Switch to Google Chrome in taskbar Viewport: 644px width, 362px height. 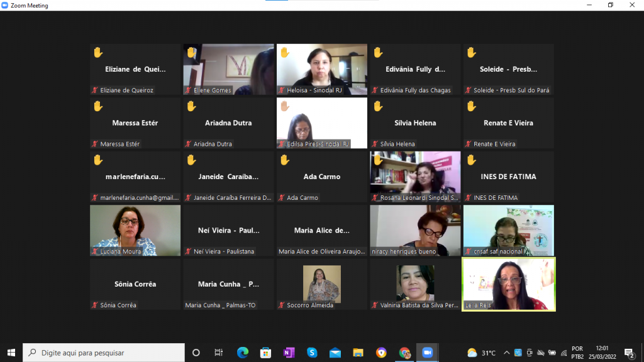(x=404, y=353)
